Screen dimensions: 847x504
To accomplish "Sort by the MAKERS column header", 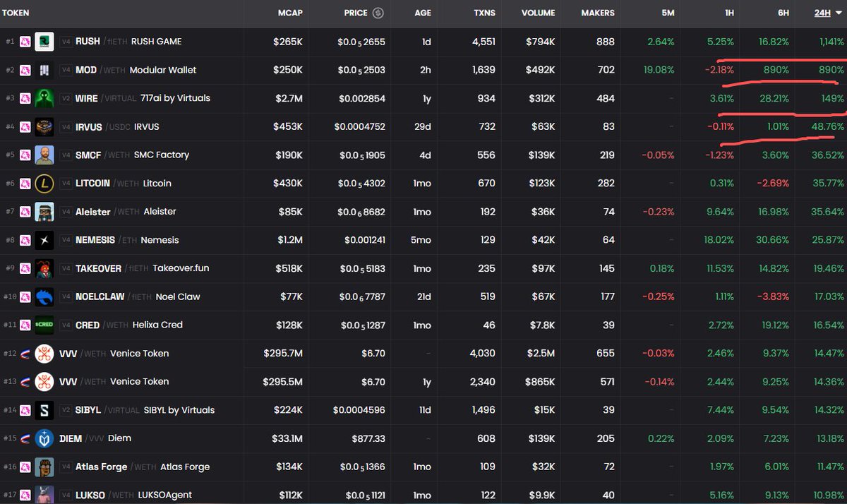I will click(x=598, y=13).
